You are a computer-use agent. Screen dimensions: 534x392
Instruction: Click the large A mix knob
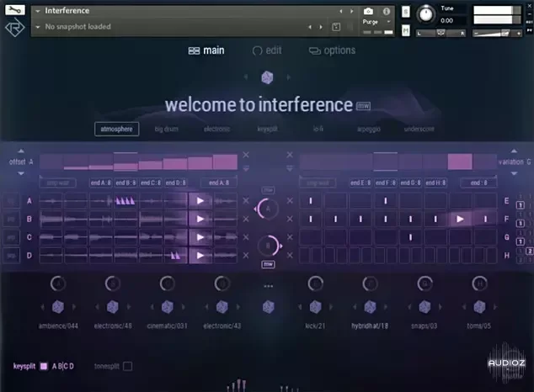pyautogui.click(x=268, y=209)
